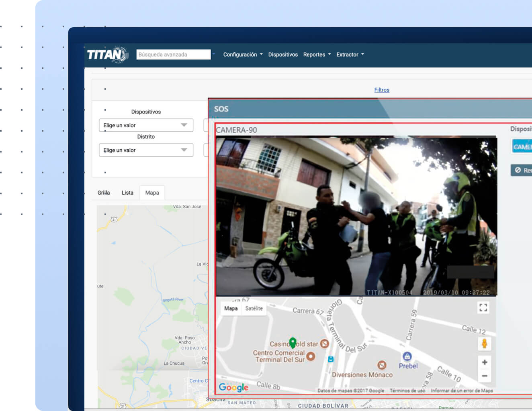Open the Configuración menu
This screenshot has height=411, width=532.
[243, 55]
